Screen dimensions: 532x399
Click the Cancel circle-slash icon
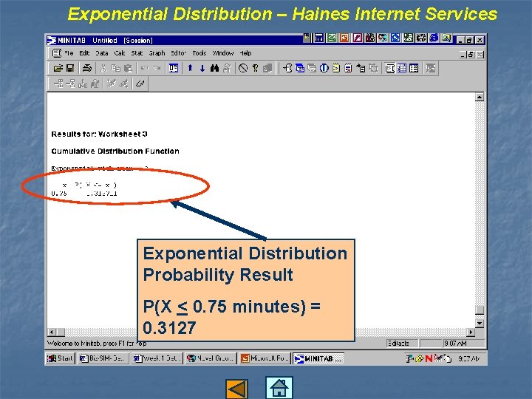(243, 68)
